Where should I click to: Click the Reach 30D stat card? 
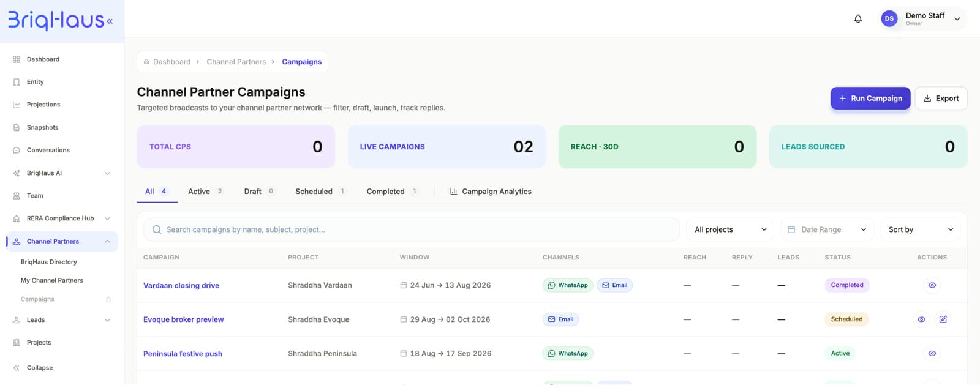point(657,147)
